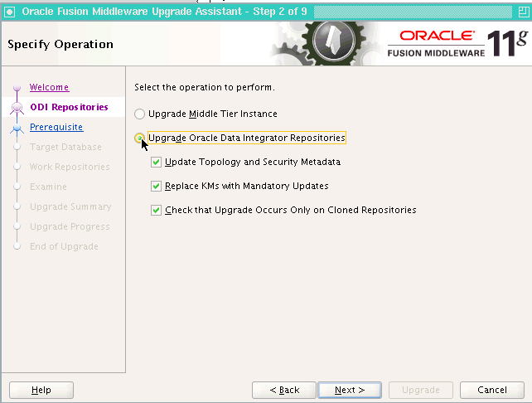This screenshot has height=403, width=532.
Task: Click Upgrade Progress step label
Action: 70,226
